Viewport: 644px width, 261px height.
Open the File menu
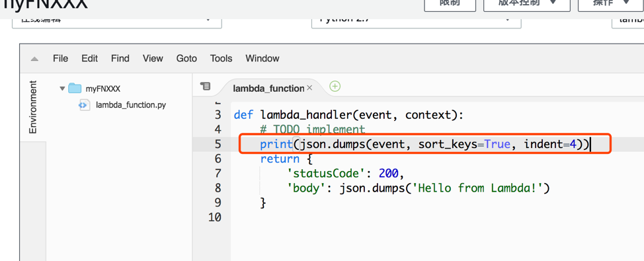point(60,58)
